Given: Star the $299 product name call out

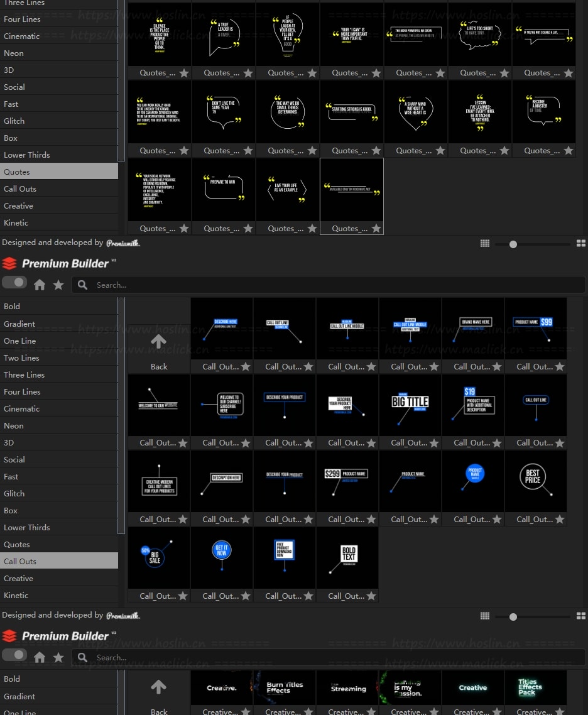Looking at the screenshot, I should pyautogui.click(x=371, y=520).
